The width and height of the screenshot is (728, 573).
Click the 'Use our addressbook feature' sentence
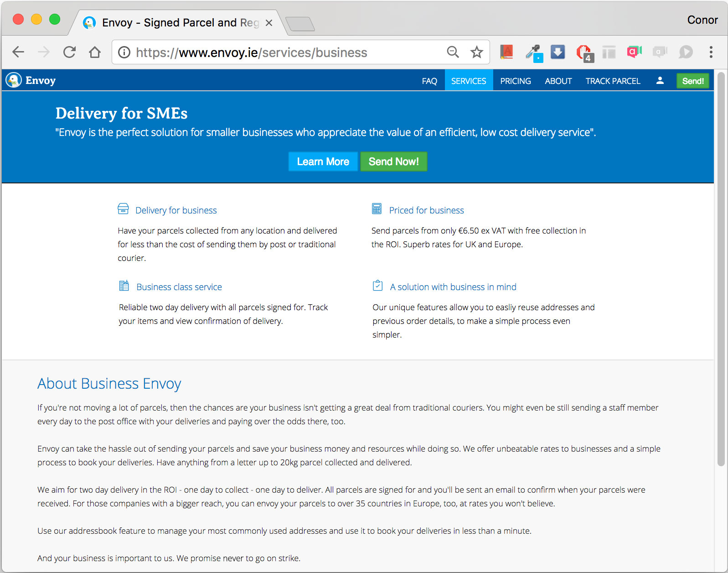[x=284, y=531]
